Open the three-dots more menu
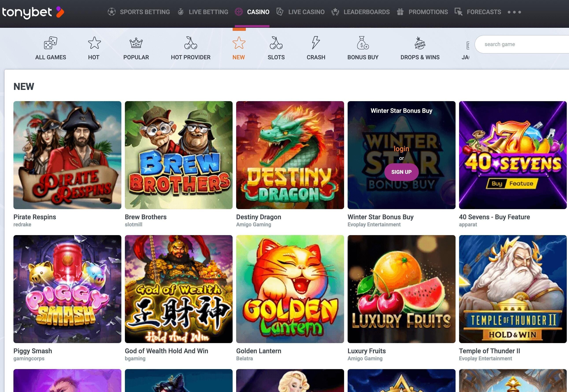 coord(514,12)
